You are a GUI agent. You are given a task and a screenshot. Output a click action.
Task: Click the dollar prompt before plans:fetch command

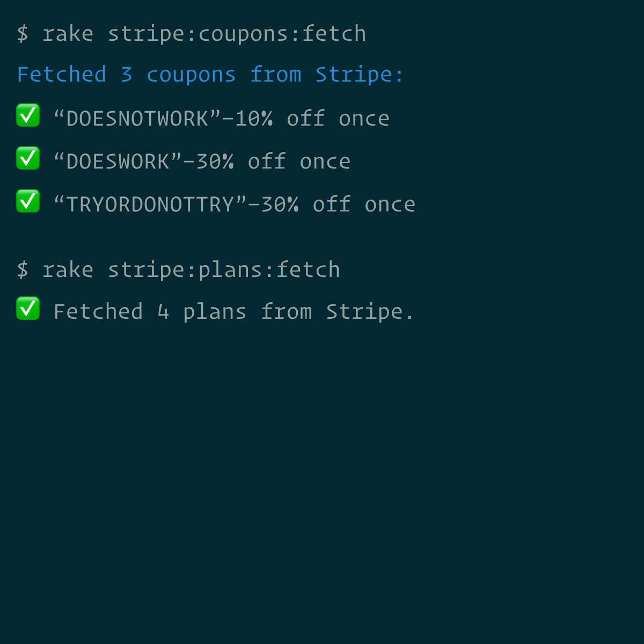(x=23, y=269)
